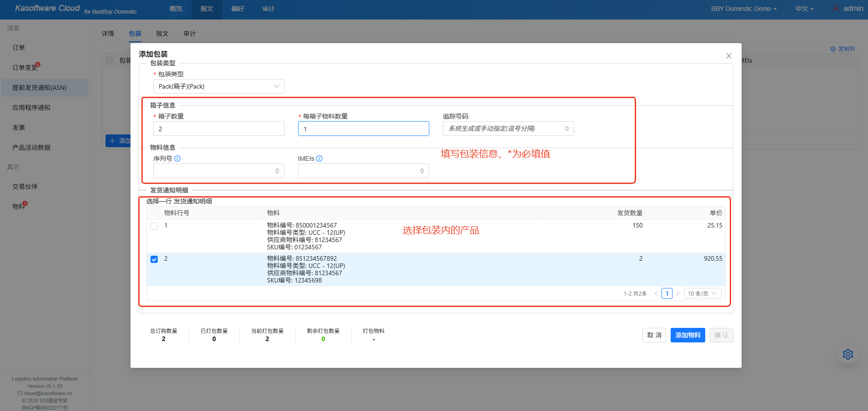Image resolution: width=868 pixels, height=411 pixels.
Task: Go to next page with pagination arrow
Action: point(678,293)
